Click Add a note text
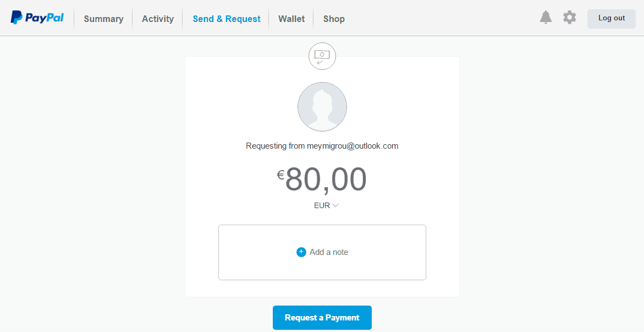The image size is (644, 332). (329, 252)
